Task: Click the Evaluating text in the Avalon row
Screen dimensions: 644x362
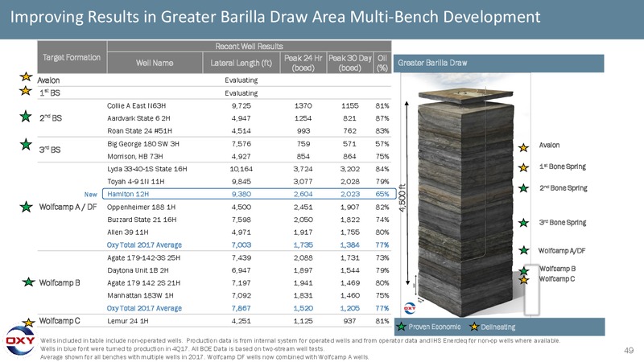Action: click(x=242, y=80)
